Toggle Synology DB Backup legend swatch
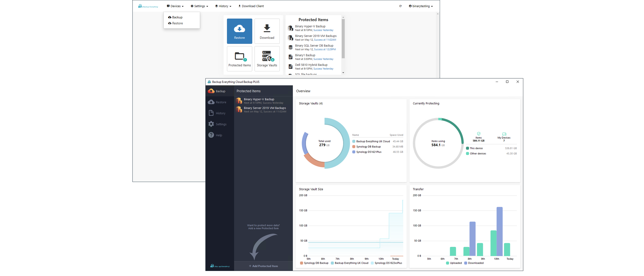Image resolution: width=644 pixels, height=276 pixels. [x=301, y=263]
